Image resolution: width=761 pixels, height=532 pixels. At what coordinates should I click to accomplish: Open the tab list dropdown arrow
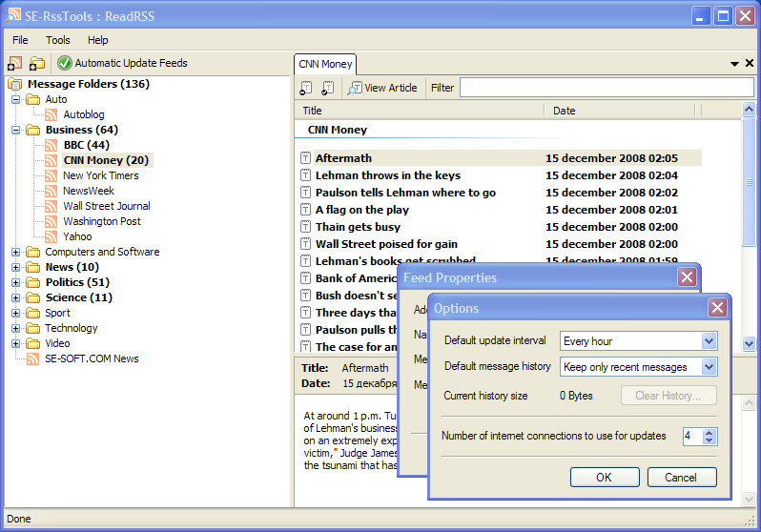(x=735, y=64)
